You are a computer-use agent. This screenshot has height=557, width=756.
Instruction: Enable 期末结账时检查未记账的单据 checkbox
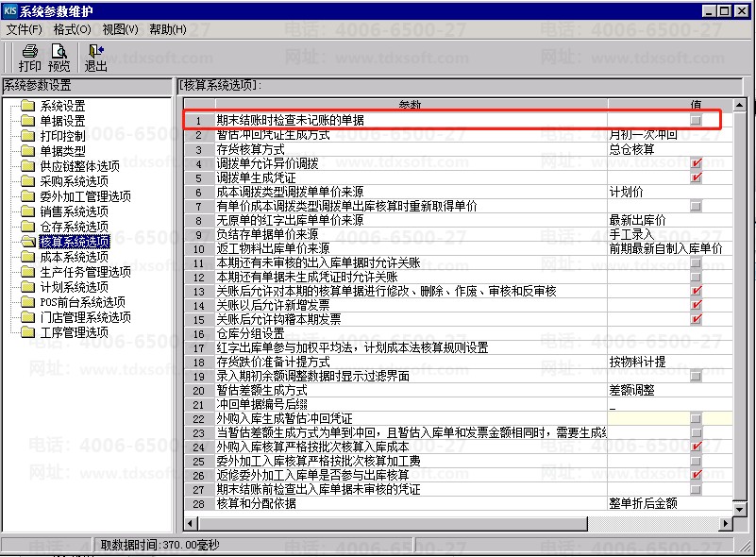[696, 121]
